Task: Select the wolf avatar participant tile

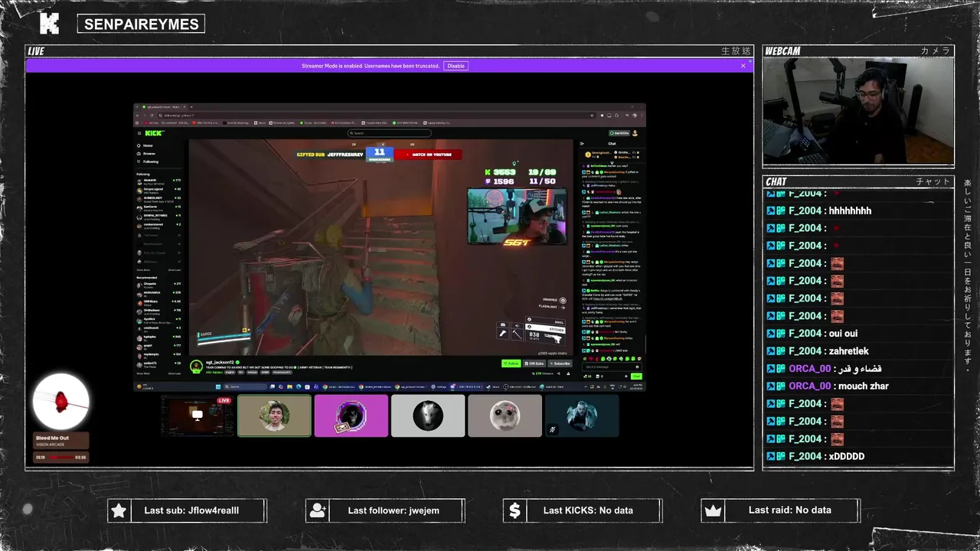Action: coord(428,416)
